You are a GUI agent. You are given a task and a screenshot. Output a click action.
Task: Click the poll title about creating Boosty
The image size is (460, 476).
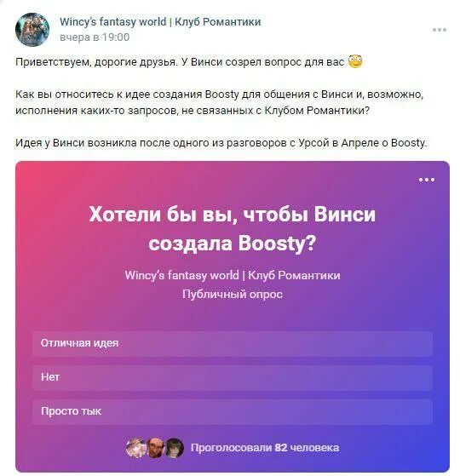tap(233, 228)
